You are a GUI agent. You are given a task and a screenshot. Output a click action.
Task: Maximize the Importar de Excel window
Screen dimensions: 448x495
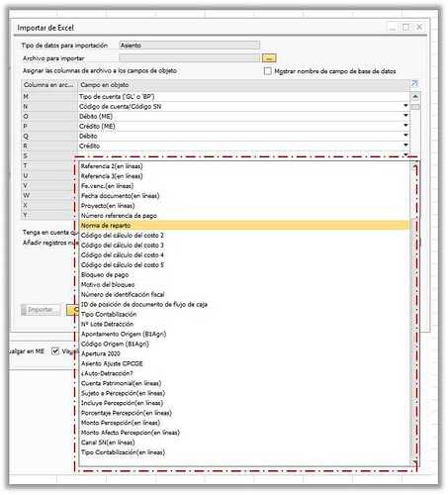(x=405, y=27)
